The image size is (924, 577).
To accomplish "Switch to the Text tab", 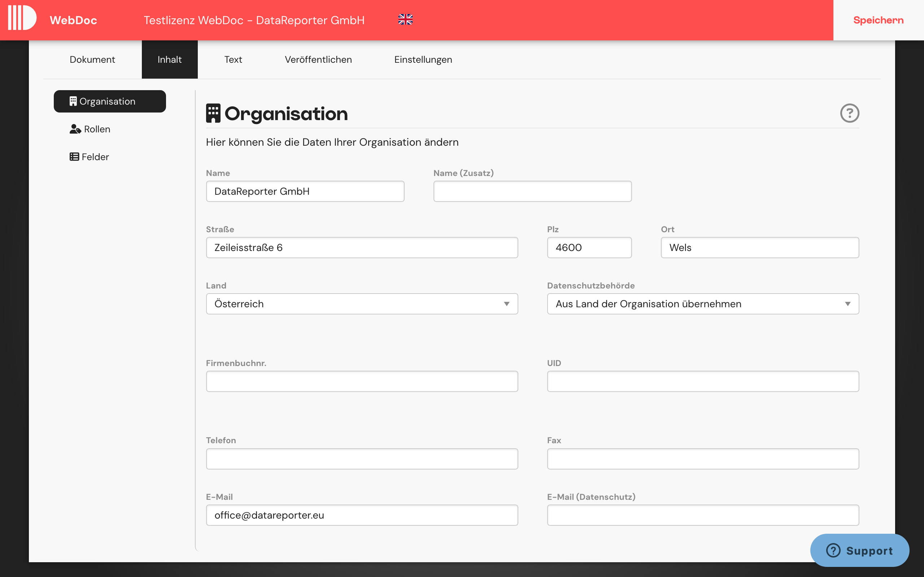I will point(233,59).
